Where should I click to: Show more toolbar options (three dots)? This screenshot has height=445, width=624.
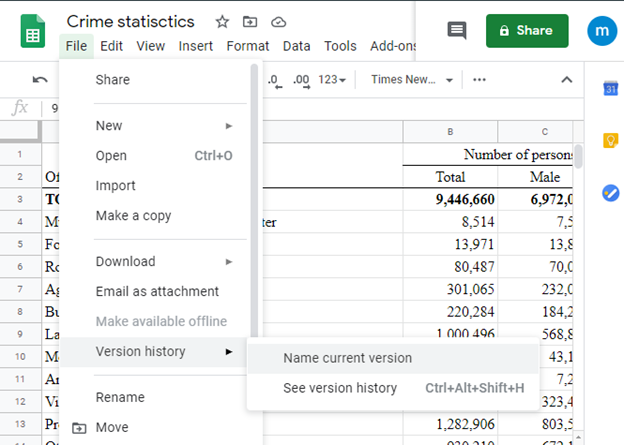[x=479, y=80]
